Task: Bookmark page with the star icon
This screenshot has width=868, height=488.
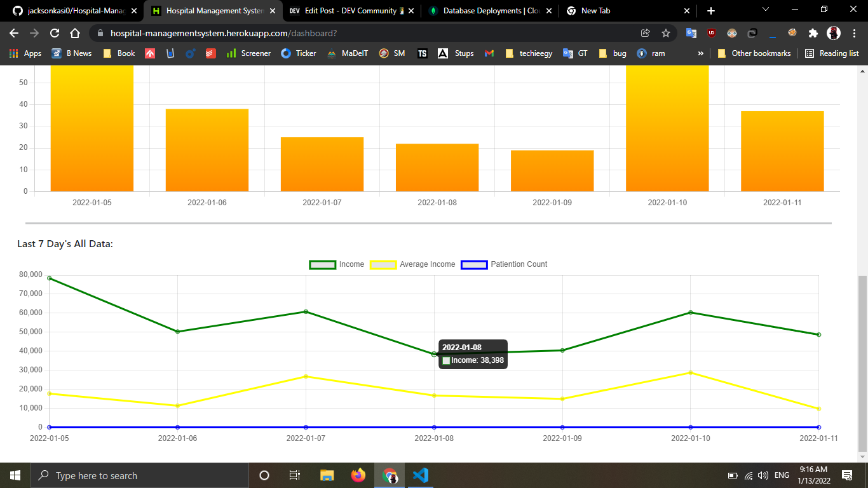Action: pyautogui.click(x=665, y=33)
